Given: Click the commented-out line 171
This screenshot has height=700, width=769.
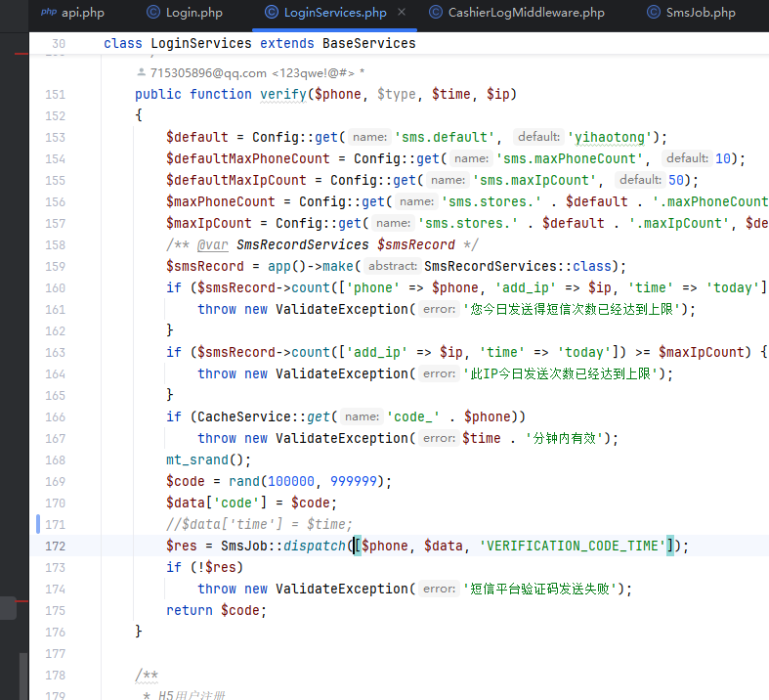Looking at the screenshot, I should pos(259,524).
